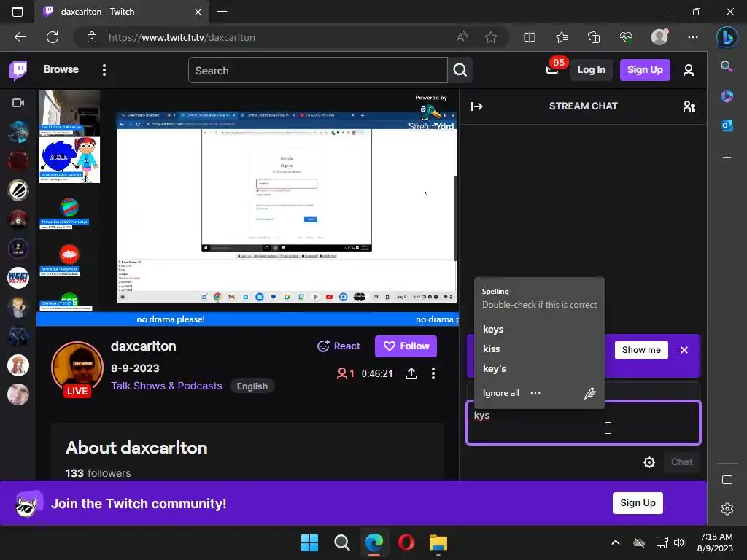
Task: Open the three-dot menu beside Browse
Action: click(x=104, y=70)
